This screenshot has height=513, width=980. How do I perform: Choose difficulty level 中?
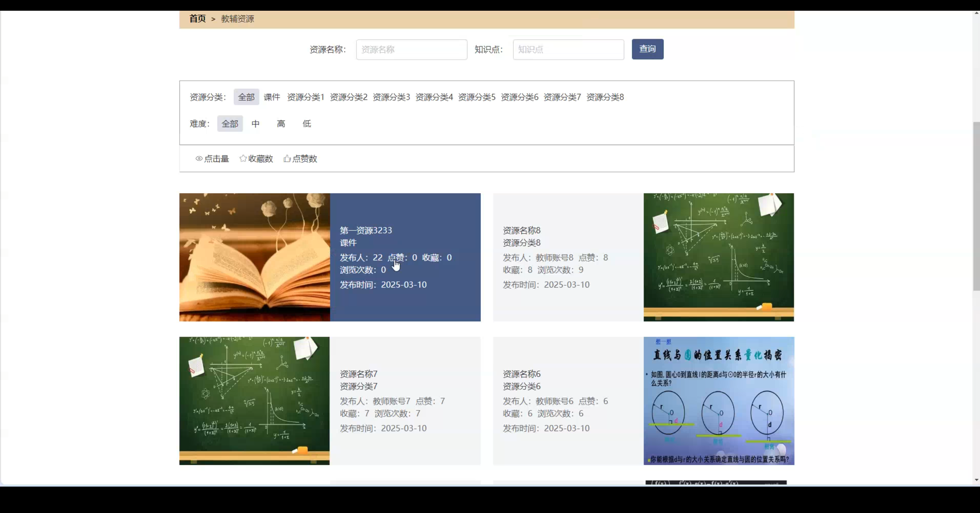pos(255,123)
